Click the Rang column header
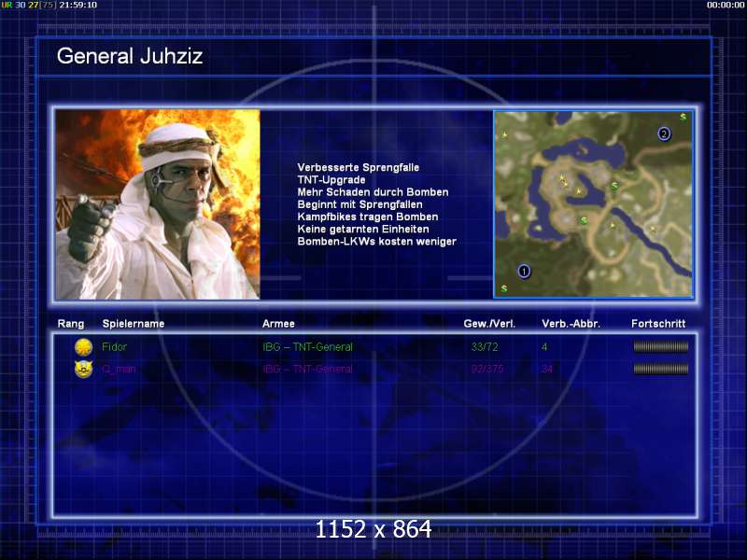This screenshot has height=560, width=747. pos(71,324)
